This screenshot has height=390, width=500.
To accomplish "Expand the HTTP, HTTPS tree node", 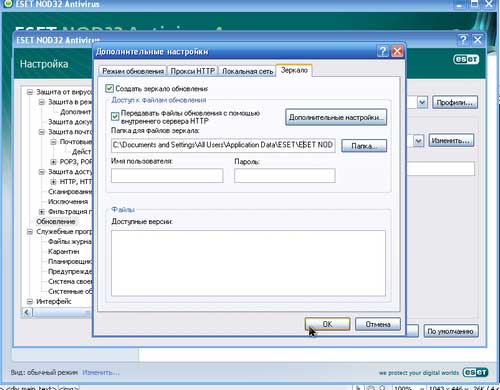I will pos(53,182).
